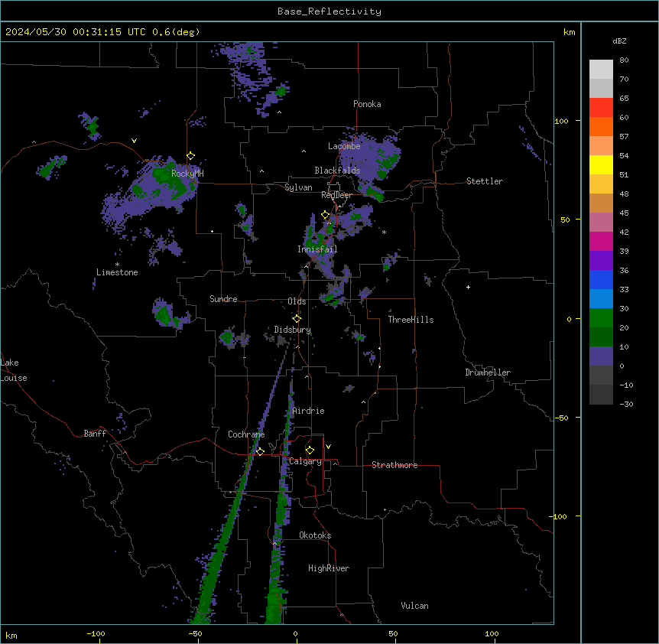
Task: Click the Ponoka label
Action: [367, 104]
